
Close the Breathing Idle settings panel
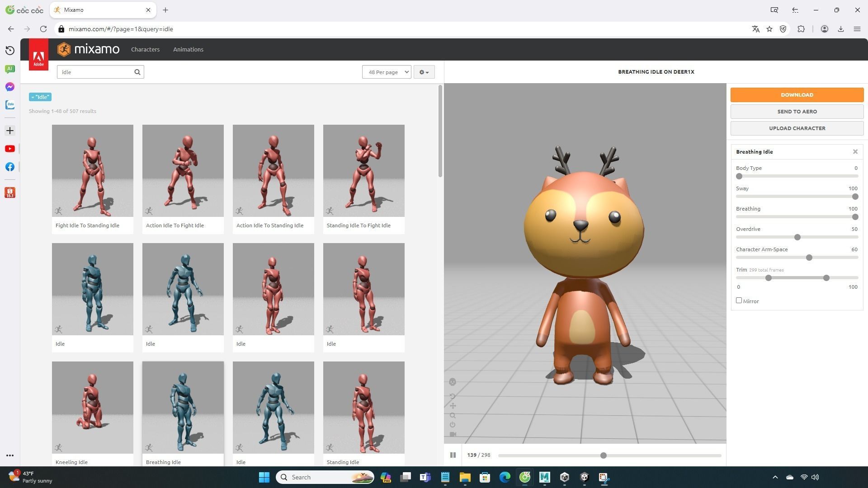click(855, 152)
